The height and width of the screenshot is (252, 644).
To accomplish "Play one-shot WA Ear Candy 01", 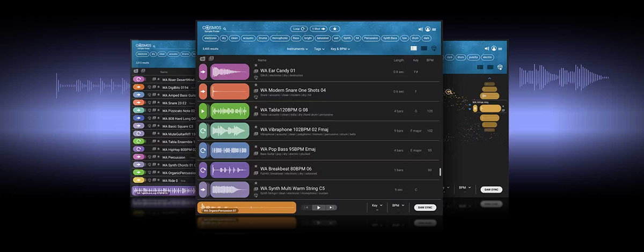I will [x=203, y=72].
